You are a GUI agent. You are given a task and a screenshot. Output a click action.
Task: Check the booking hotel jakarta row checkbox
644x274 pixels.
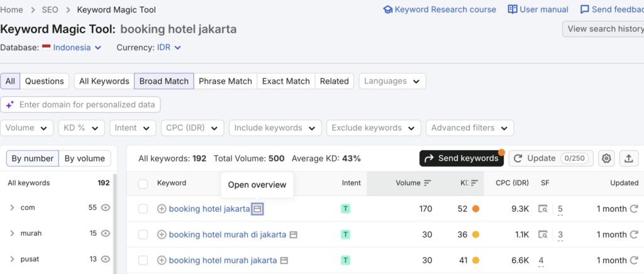pyautogui.click(x=143, y=209)
